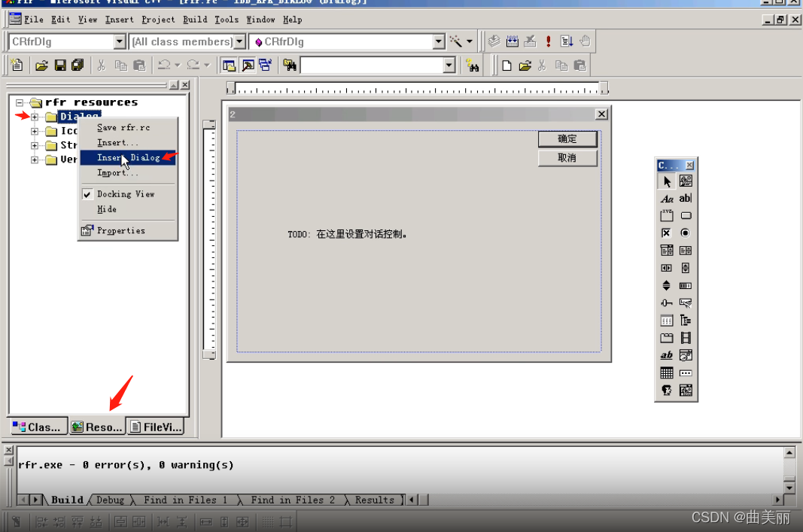Select the Slider control tool
Image resolution: width=803 pixels, height=532 pixels.
coord(666,303)
